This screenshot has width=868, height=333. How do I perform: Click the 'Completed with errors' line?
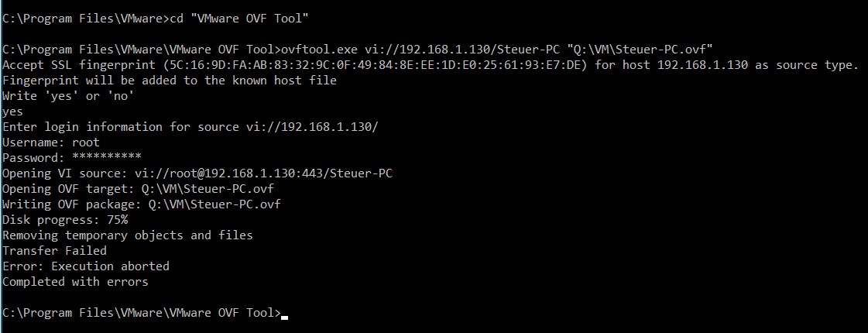click(x=75, y=282)
